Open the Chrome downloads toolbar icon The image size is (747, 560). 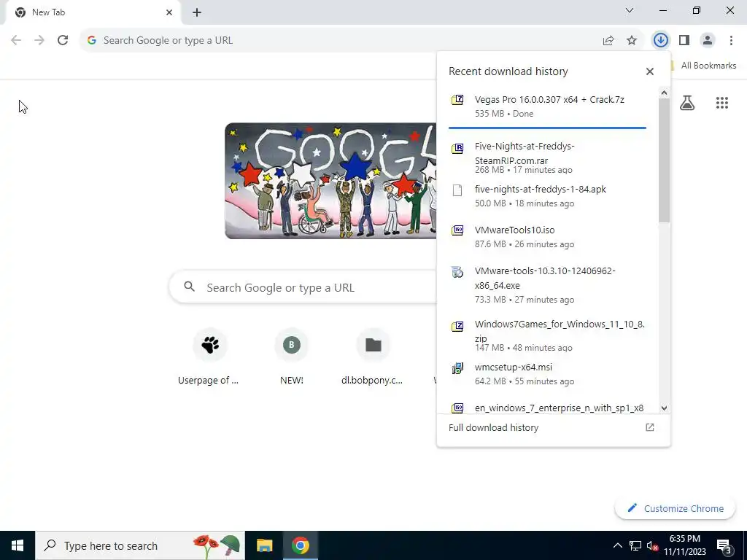click(660, 41)
